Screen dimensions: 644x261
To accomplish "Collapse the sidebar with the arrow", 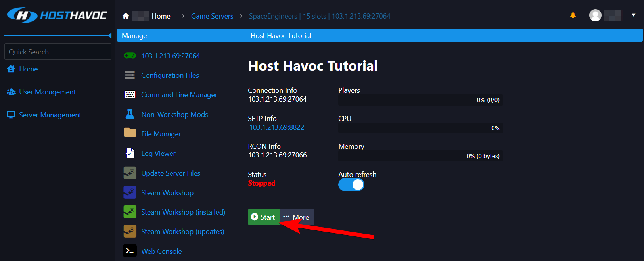I will point(109,36).
